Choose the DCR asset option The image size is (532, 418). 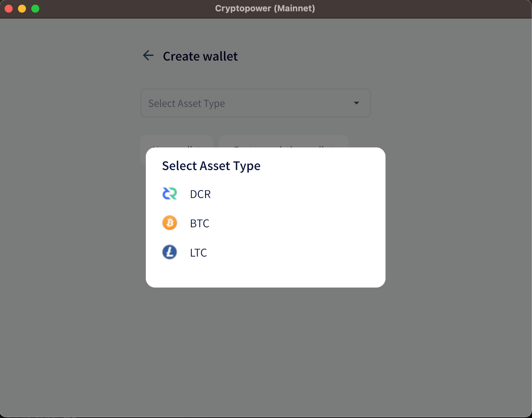tap(200, 194)
